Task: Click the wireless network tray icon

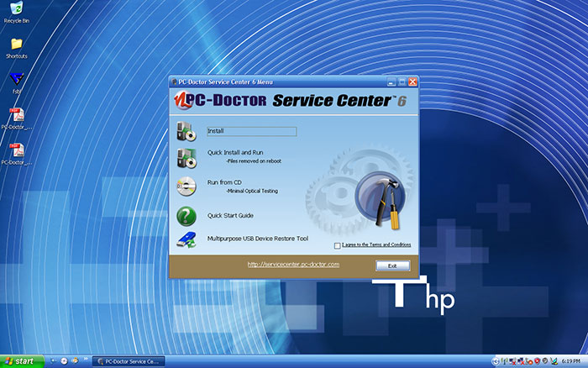Action: click(504, 361)
